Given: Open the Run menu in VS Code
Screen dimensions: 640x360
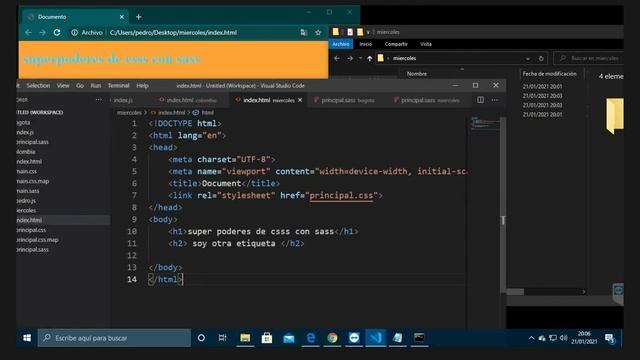Looking at the screenshot, I should click(x=96, y=86).
